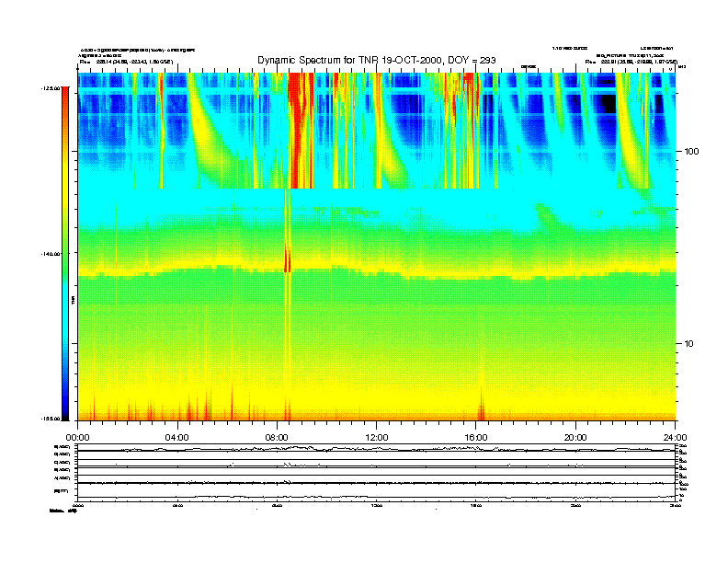Select the 00:00 time axis label
The image size is (728, 563).
[77, 438]
